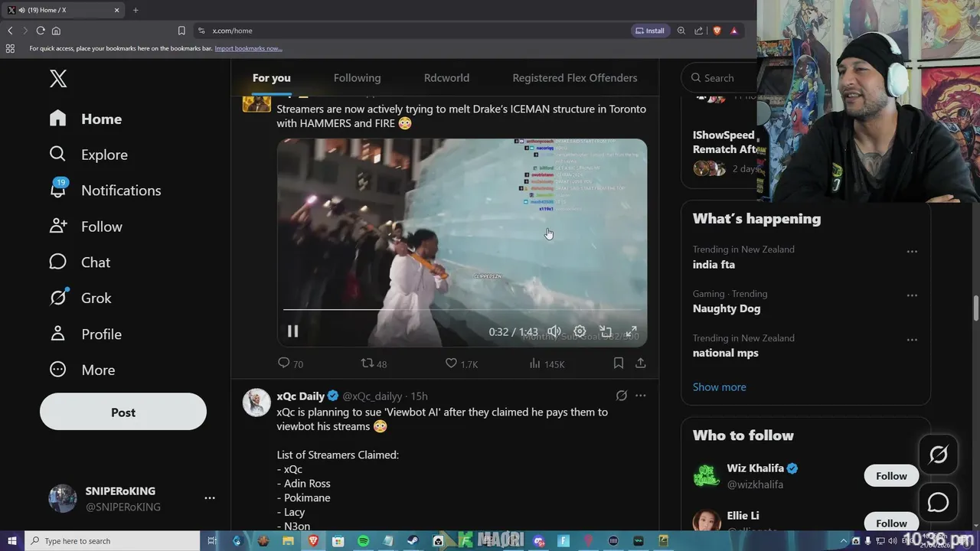Switch to the For you tab
980x551 pixels.
272,78
